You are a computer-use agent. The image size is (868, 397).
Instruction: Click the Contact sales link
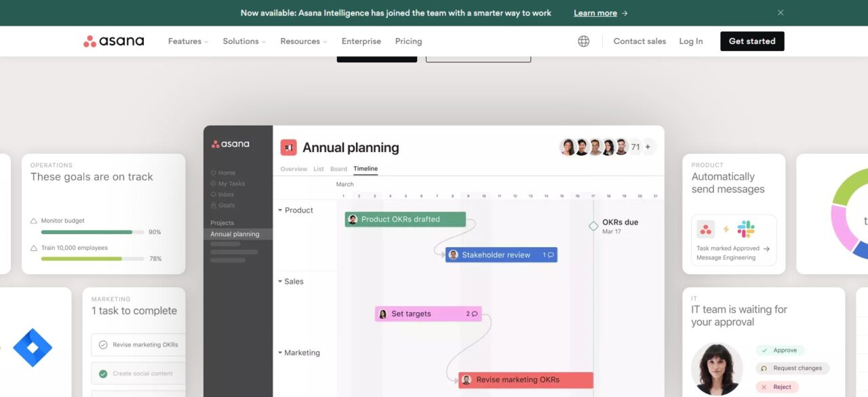639,41
